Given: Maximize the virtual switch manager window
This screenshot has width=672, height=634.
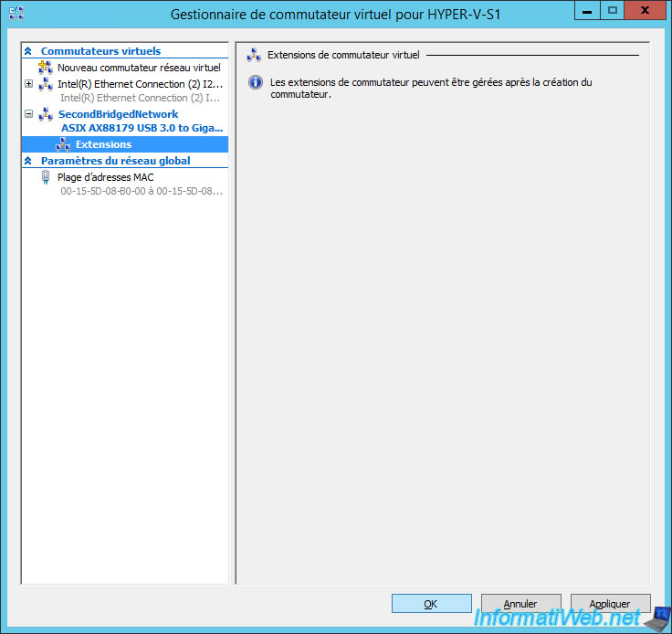Looking at the screenshot, I should coord(613,10).
